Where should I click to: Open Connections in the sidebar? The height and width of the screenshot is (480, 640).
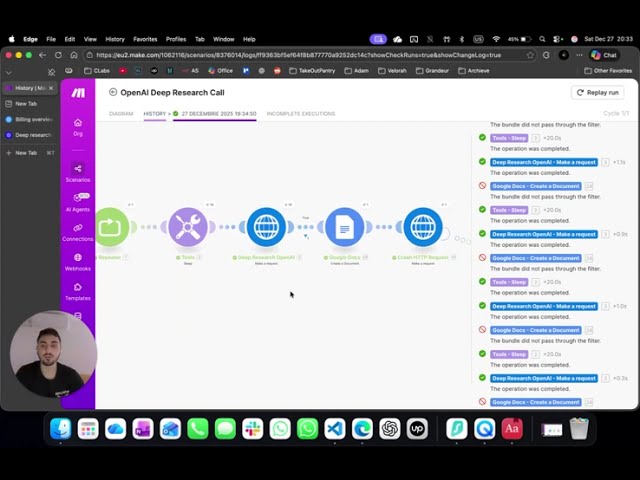(x=78, y=232)
